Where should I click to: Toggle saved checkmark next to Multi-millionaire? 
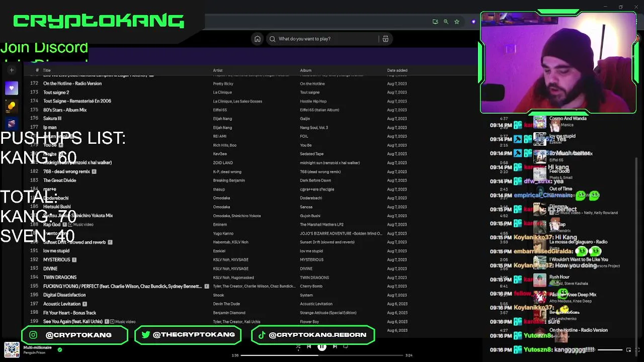pos(60,350)
